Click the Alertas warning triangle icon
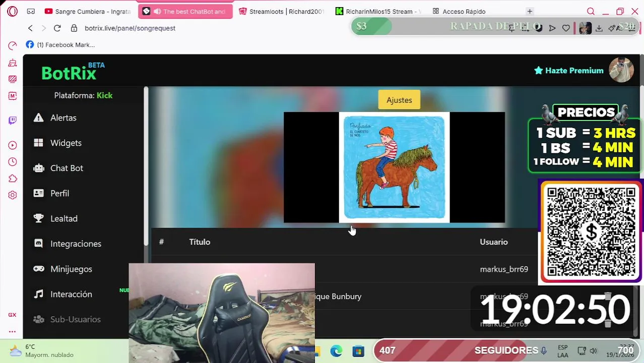The image size is (644, 363). coord(38,117)
